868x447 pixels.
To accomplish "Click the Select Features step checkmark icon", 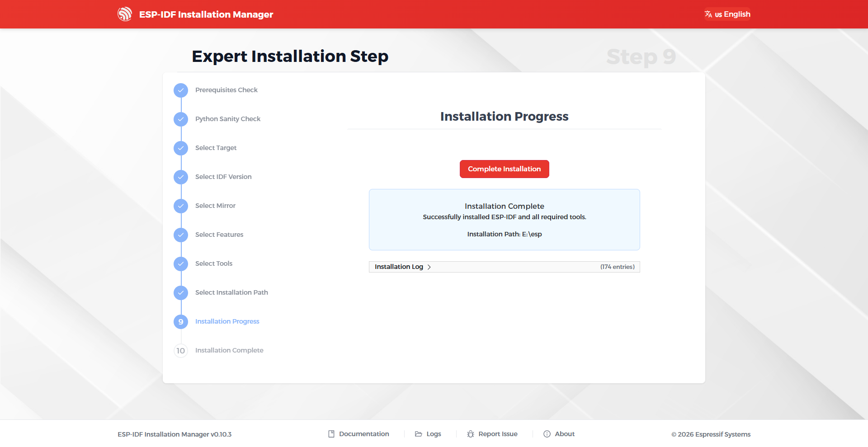I will 181,235.
